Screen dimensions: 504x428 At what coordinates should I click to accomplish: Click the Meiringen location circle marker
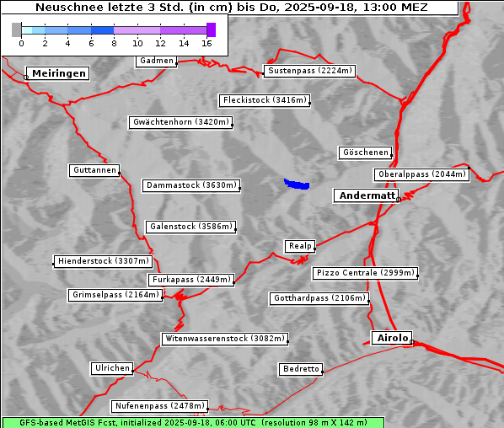26,78
